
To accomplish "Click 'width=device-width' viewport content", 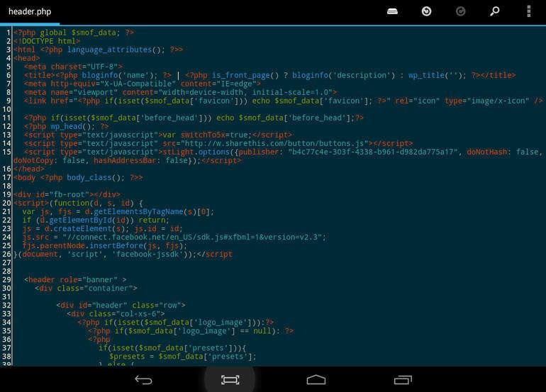I will pos(203,92).
